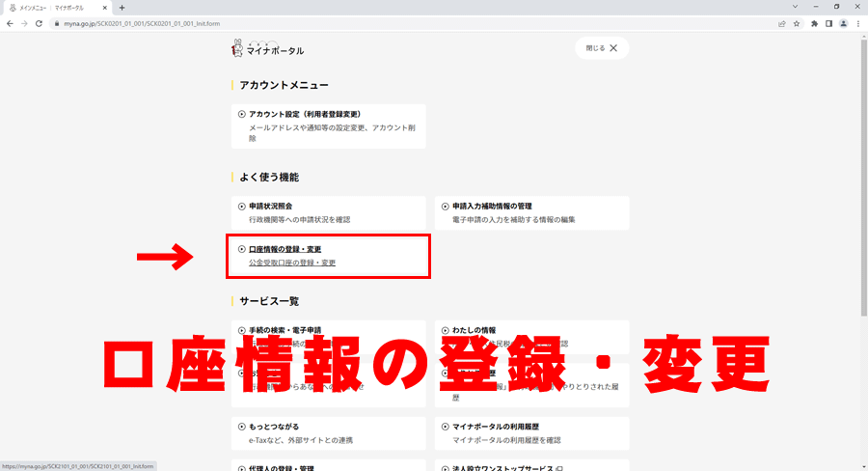
Task: Click the circle icon beside わたしの情報
Action: pyautogui.click(x=445, y=330)
